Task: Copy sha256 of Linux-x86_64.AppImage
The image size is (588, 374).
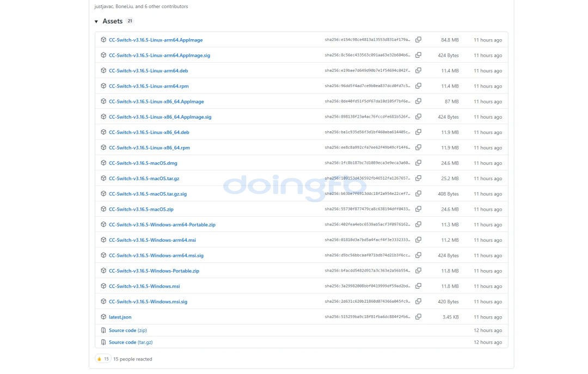Action: point(418,101)
